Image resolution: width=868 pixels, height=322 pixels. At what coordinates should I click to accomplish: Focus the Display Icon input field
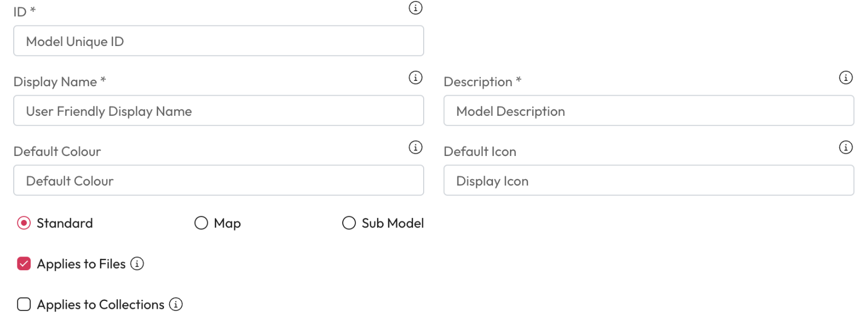(648, 181)
